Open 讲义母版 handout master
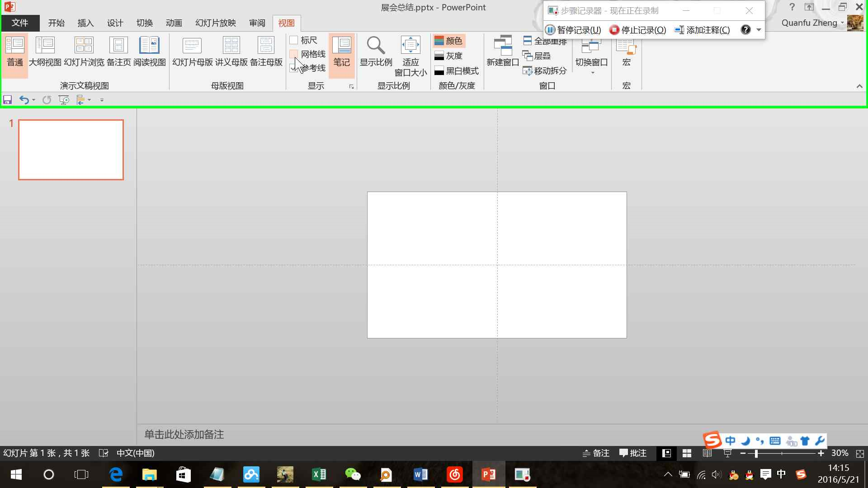868x488 pixels. pos(231,52)
